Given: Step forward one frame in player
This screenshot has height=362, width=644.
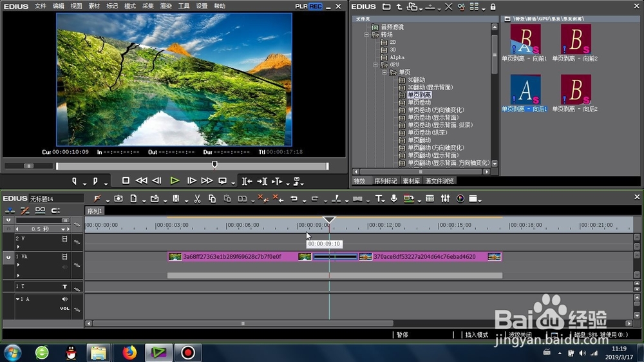Looking at the screenshot, I should (x=191, y=180).
